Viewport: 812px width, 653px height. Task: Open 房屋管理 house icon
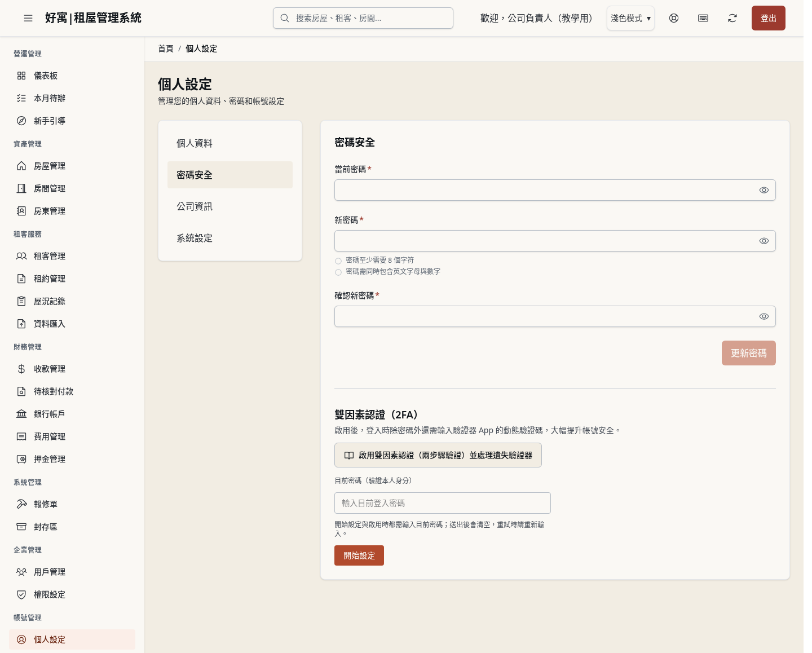tap(21, 166)
